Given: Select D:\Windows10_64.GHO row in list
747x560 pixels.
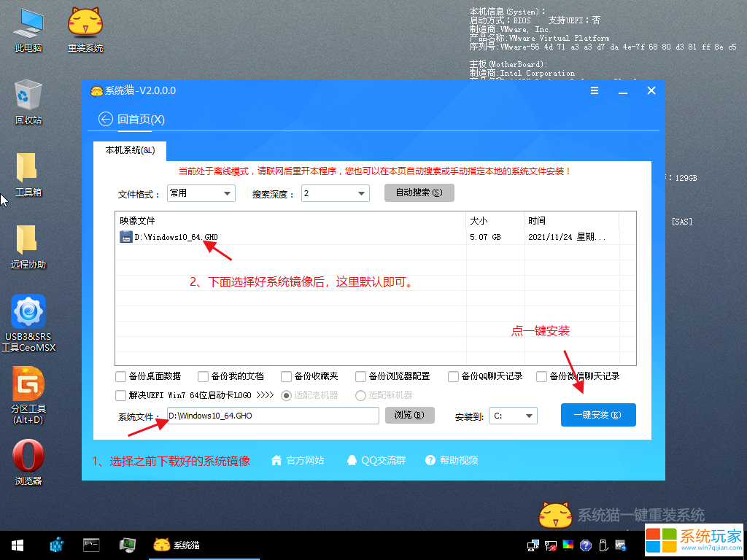Looking at the screenshot, I should pos(376,237).
